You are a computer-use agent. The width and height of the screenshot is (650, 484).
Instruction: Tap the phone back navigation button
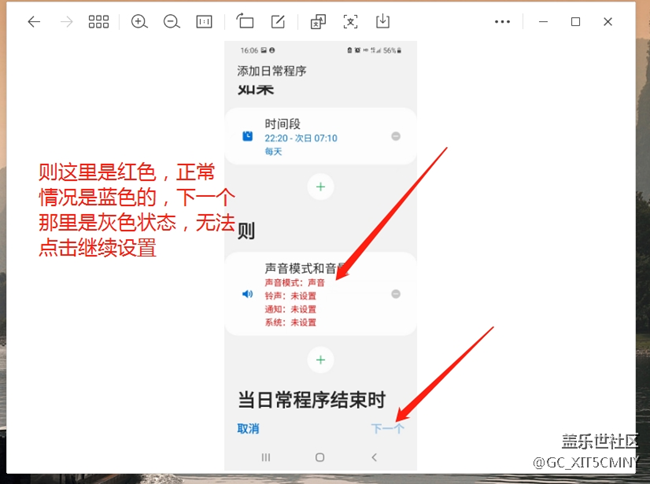[374, 457]
